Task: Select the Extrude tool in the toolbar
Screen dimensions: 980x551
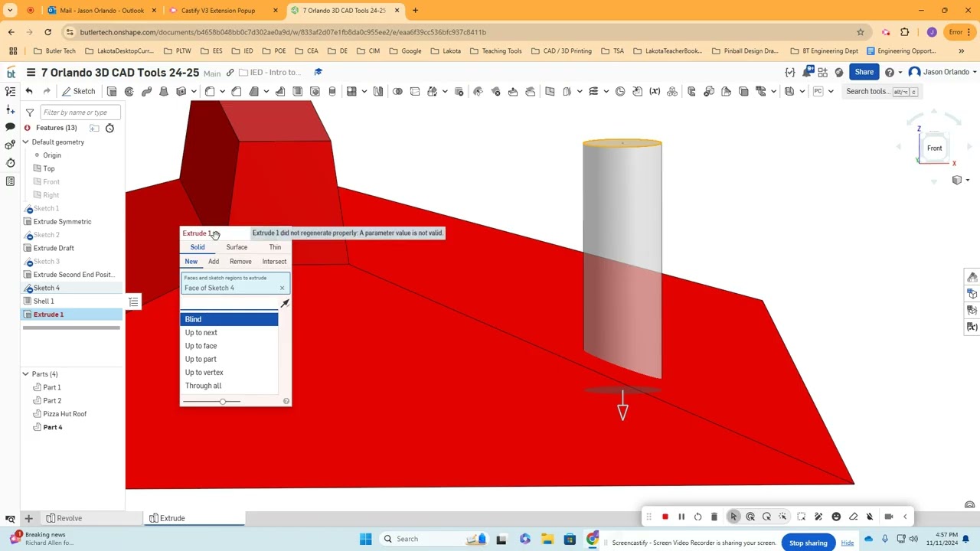Action: [112, 91]
